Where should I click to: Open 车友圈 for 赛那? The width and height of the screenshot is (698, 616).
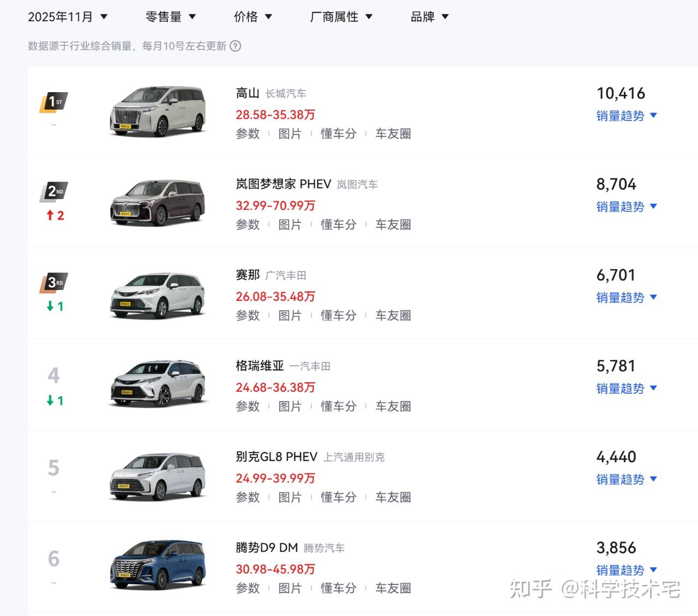pos(393,315)
